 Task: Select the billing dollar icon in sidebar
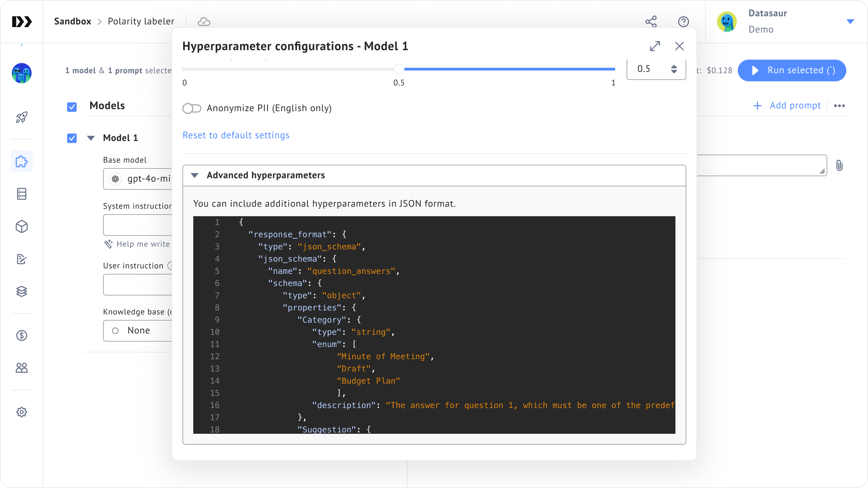coord(22,336)
